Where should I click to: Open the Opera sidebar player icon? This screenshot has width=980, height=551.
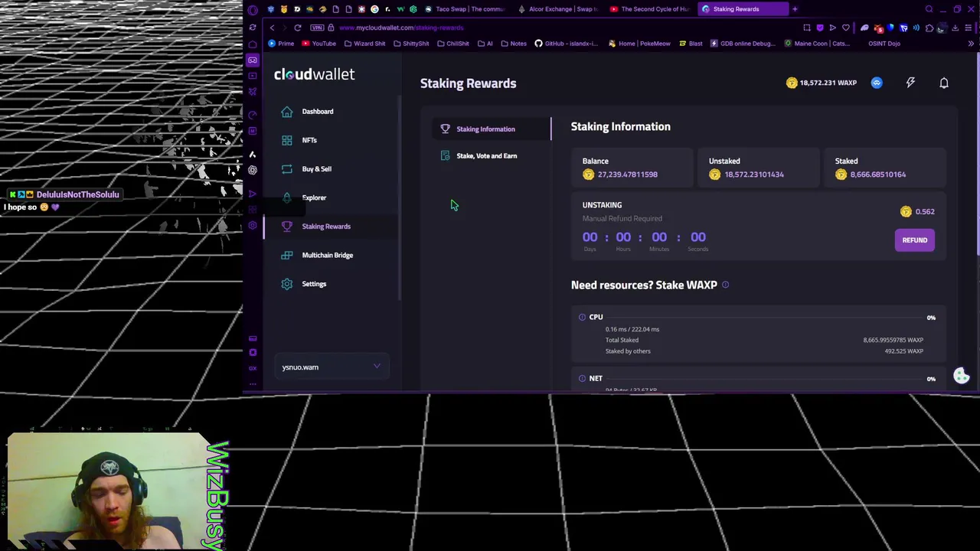point(253,194)
